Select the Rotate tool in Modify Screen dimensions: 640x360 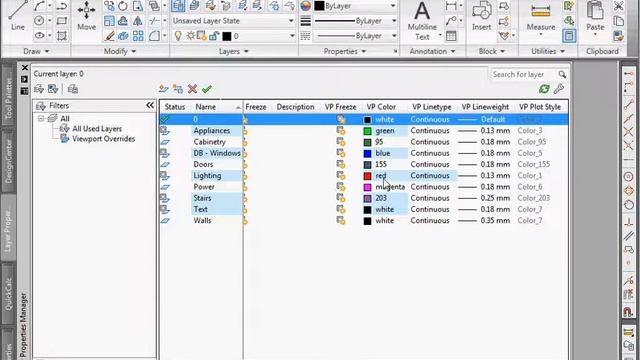tap(123, 6)
